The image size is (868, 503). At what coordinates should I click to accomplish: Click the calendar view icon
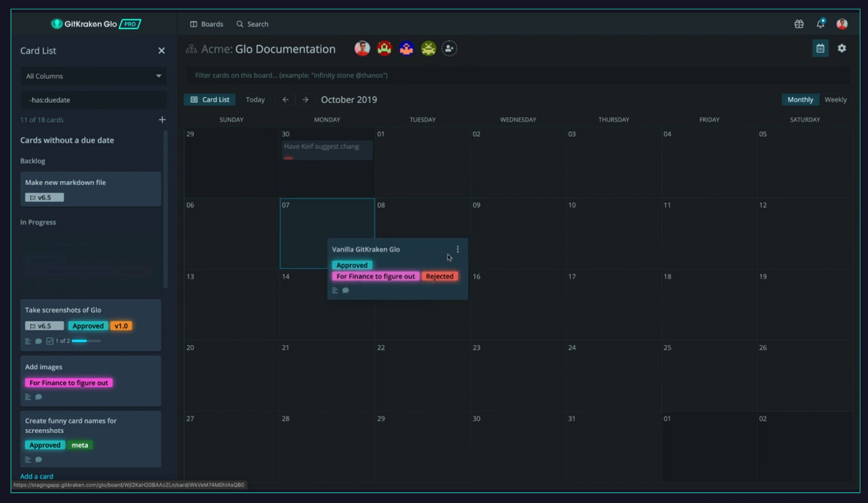coord(820,48)
